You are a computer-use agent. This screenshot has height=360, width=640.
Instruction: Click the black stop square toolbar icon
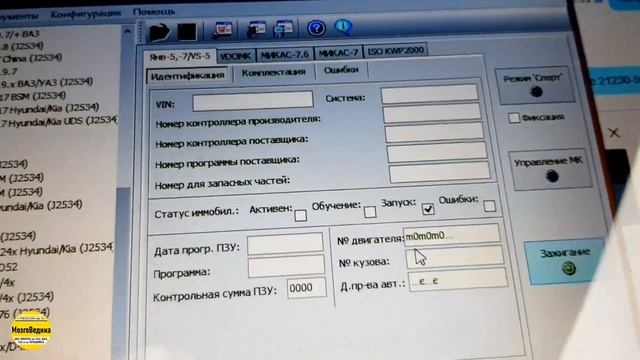(187, 32)
